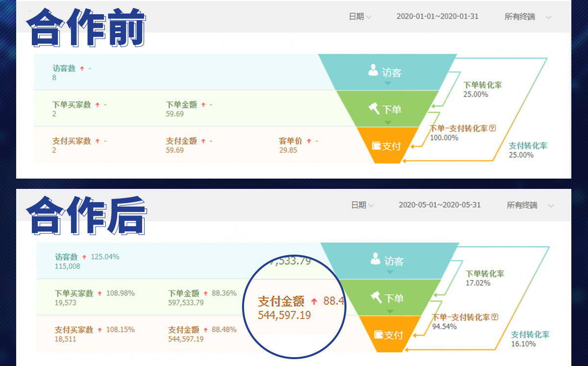This screenshot has height=366, width=588.
Task: Open the 日期 dropdown in the 合作前 panel
Action: point(360,17)
